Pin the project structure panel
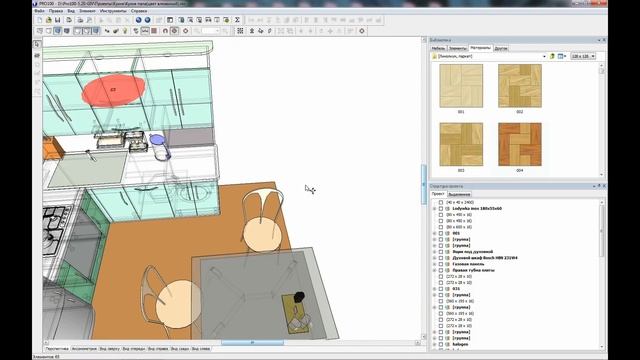 (x=599, y=186)
